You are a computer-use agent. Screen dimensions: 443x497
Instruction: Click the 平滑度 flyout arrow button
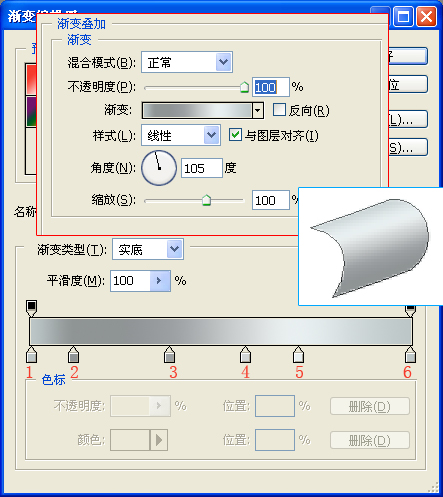160,281
